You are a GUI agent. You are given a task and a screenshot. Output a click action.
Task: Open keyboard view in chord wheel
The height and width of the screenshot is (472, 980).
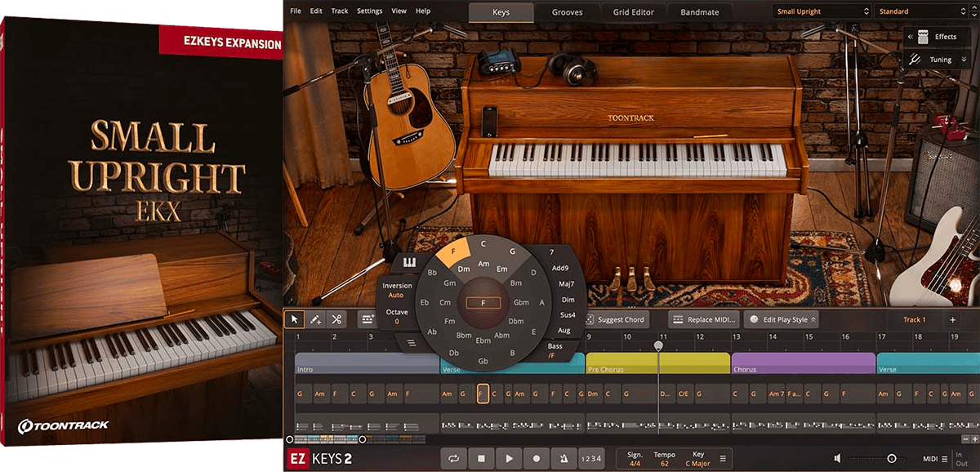pyautogui.click(x=410, y=262)
